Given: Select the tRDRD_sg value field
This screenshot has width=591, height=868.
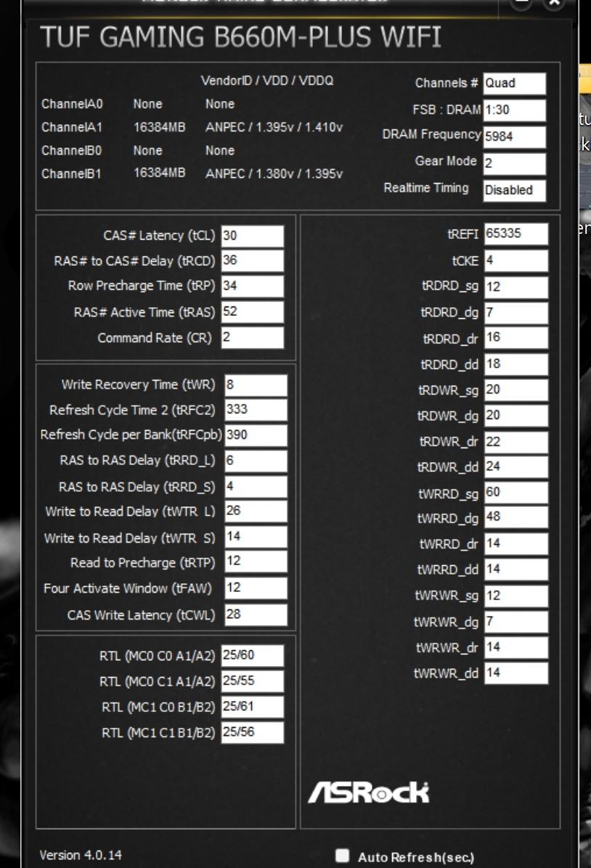Looking at the screenshot, I should click(516, 288).
